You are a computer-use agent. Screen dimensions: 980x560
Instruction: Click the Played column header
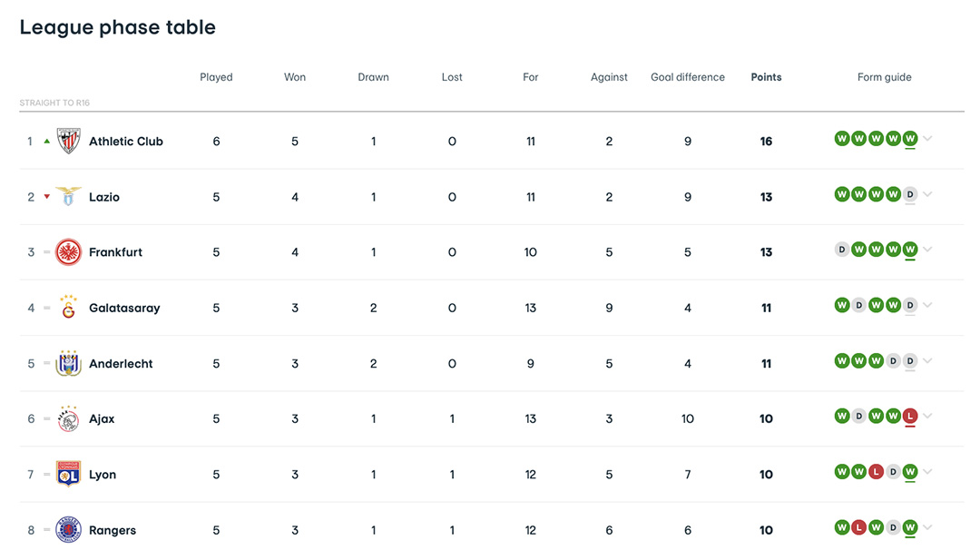216,77
